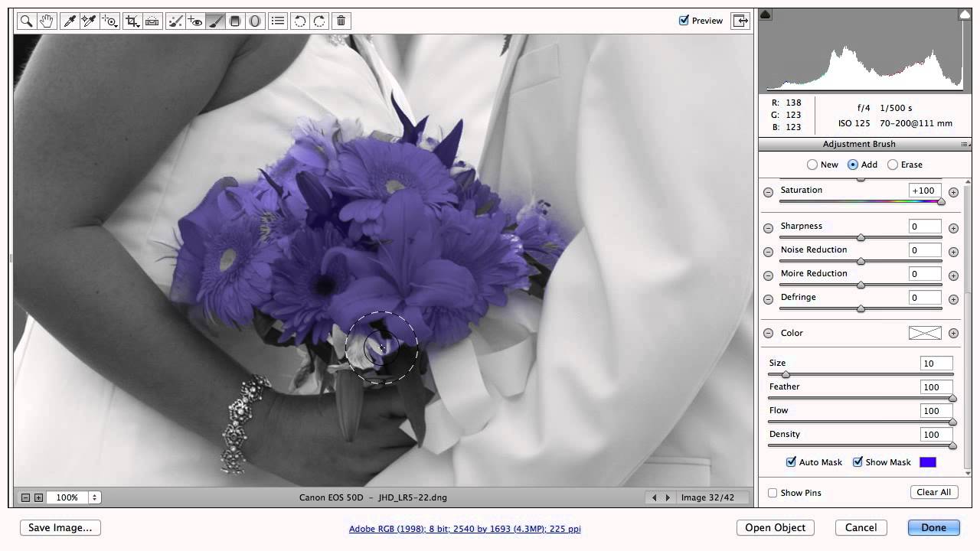Select the Spot Removal tool
The image size is (980, 551).
176,21
